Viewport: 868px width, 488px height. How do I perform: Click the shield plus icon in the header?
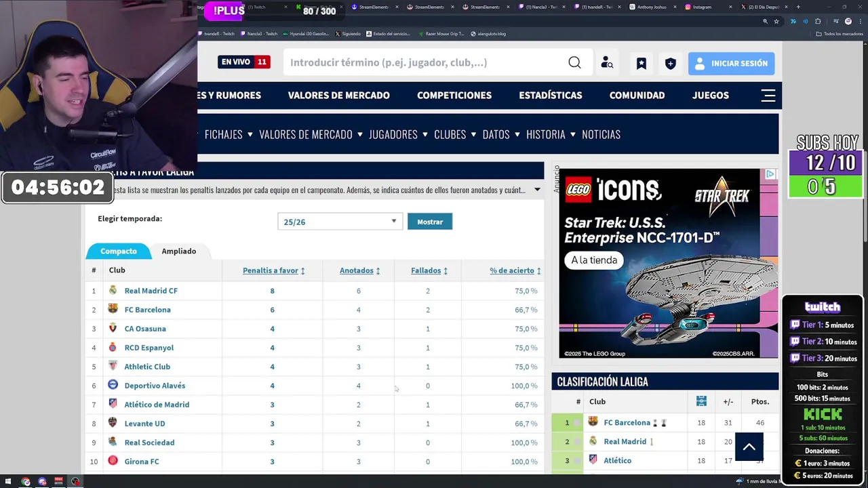point(670,63)
